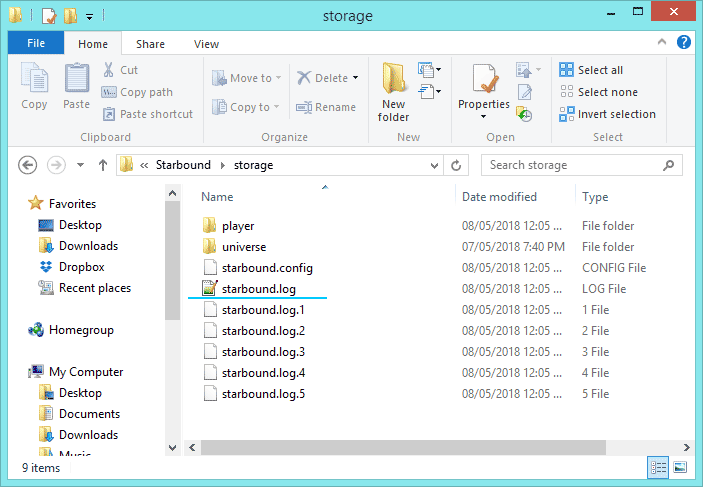Sort by the Type column header
The width and height of the screenshot is (703, 487).
point(595,197)
